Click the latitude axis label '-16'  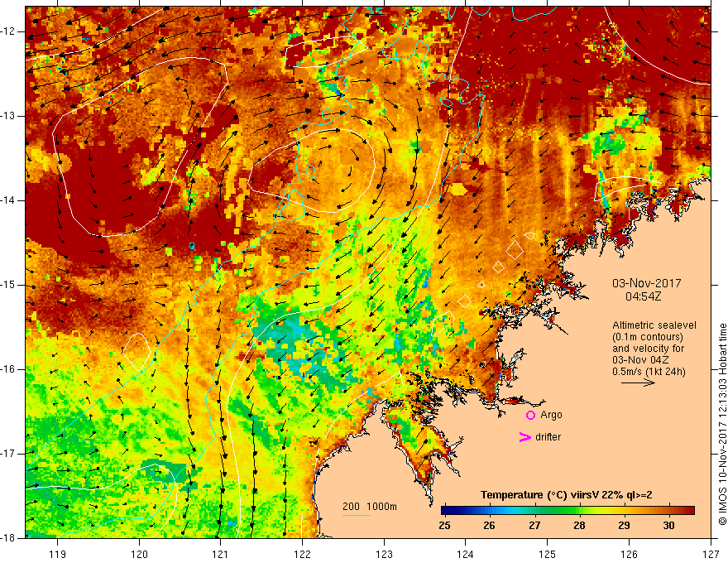[8, 370]
